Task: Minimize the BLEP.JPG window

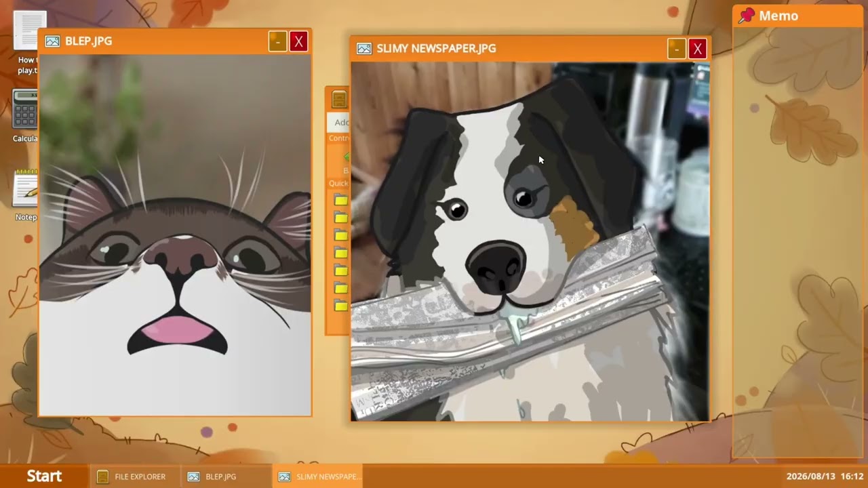Action: point(277,41)
